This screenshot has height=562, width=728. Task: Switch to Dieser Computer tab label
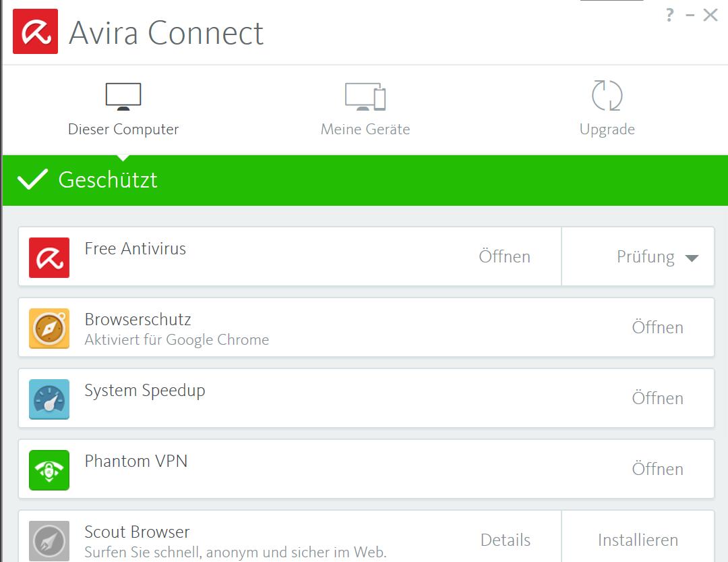(123, 130)
